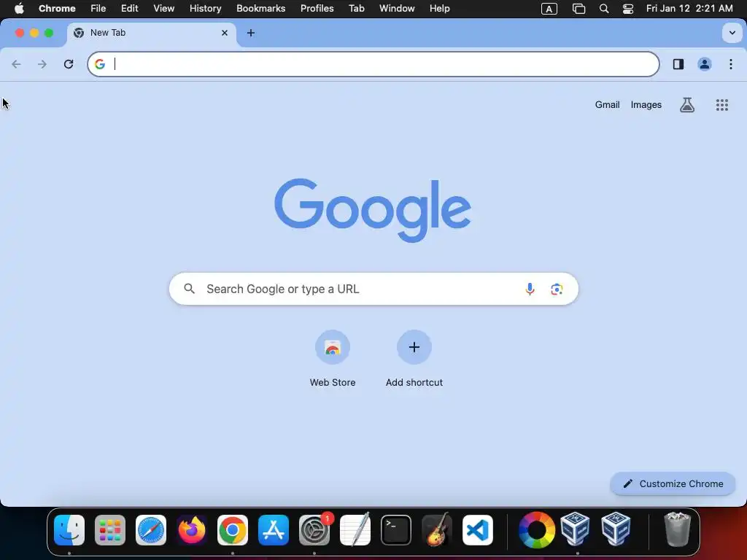Open App Store from the Dock
747x560 pixels.
click(x=274, y=530)
